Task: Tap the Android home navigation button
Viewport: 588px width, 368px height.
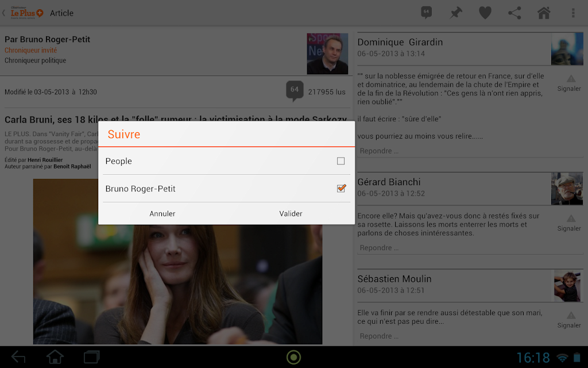Action: [55, 356]
